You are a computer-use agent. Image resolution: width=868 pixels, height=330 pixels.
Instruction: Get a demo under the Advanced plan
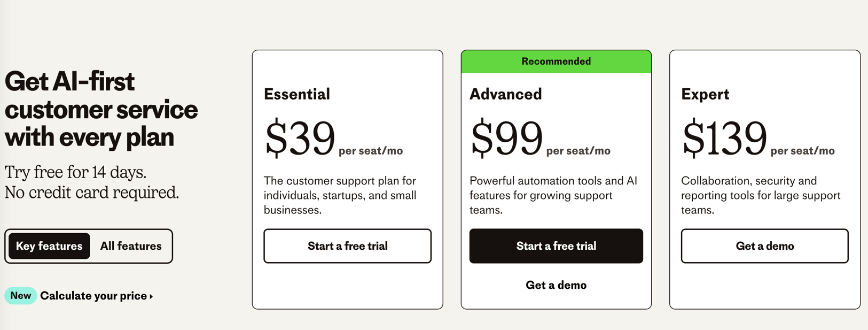point(556,285)
